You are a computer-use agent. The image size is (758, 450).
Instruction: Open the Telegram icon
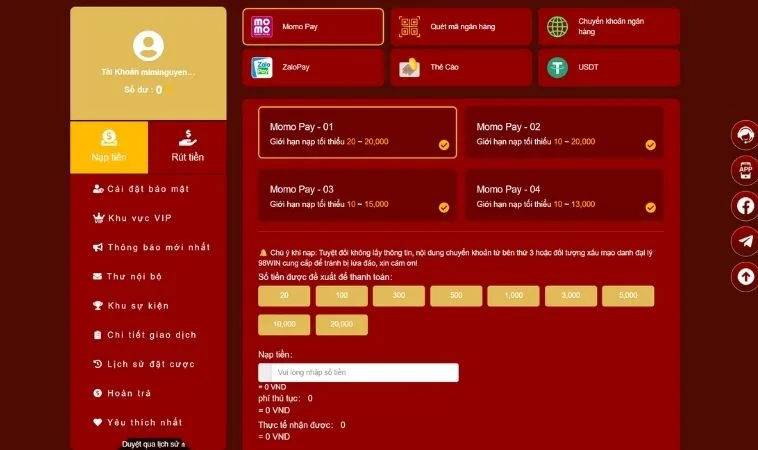pos(745,241)
